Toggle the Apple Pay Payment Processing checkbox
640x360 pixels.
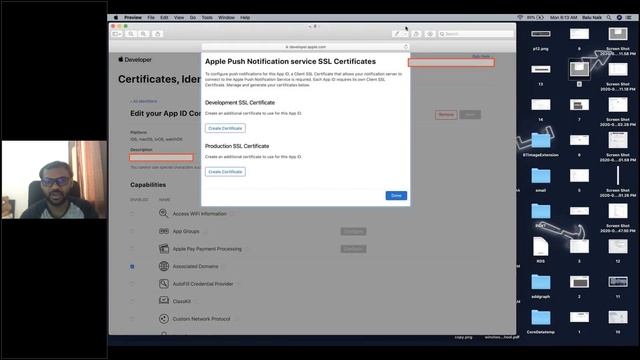point(132,249)
